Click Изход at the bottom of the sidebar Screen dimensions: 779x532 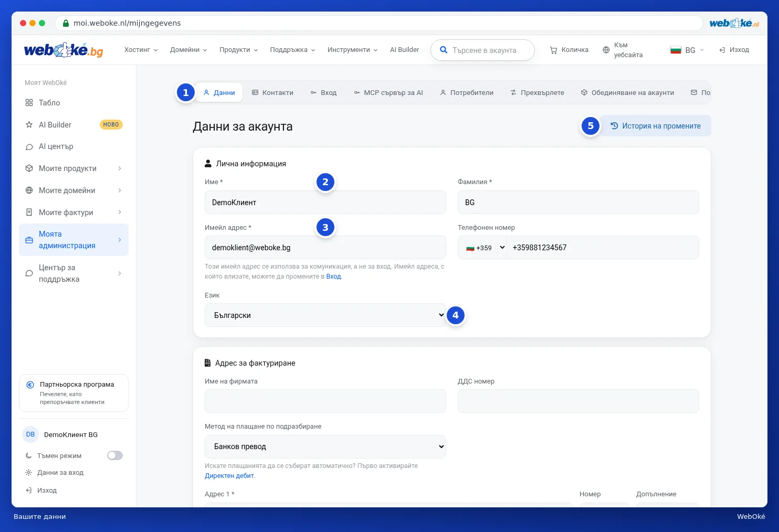pos(47,491)
